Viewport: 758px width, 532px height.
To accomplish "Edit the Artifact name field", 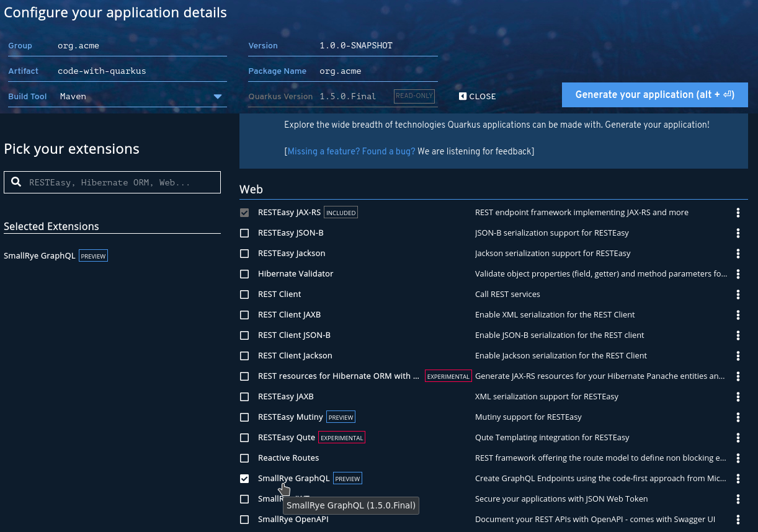I will 141,71.
